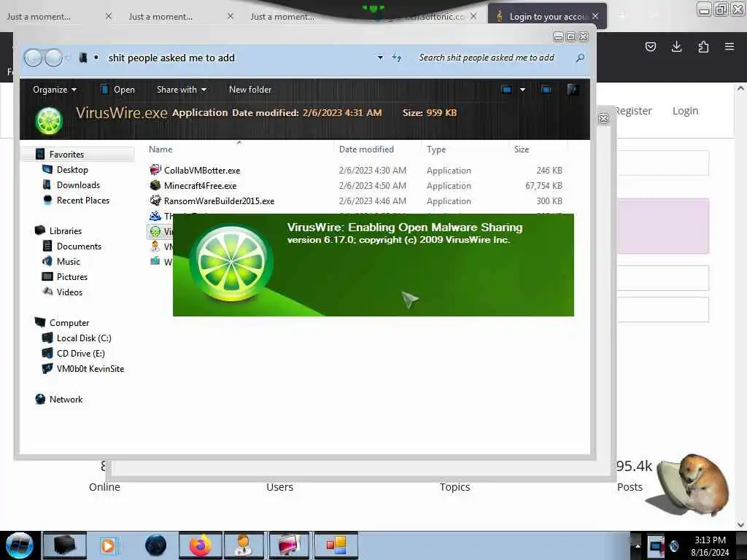The height and width of the screenshot is (560, 747).
Task: Open the view options dropdown arrow
Action: click(x=522, y=90)
